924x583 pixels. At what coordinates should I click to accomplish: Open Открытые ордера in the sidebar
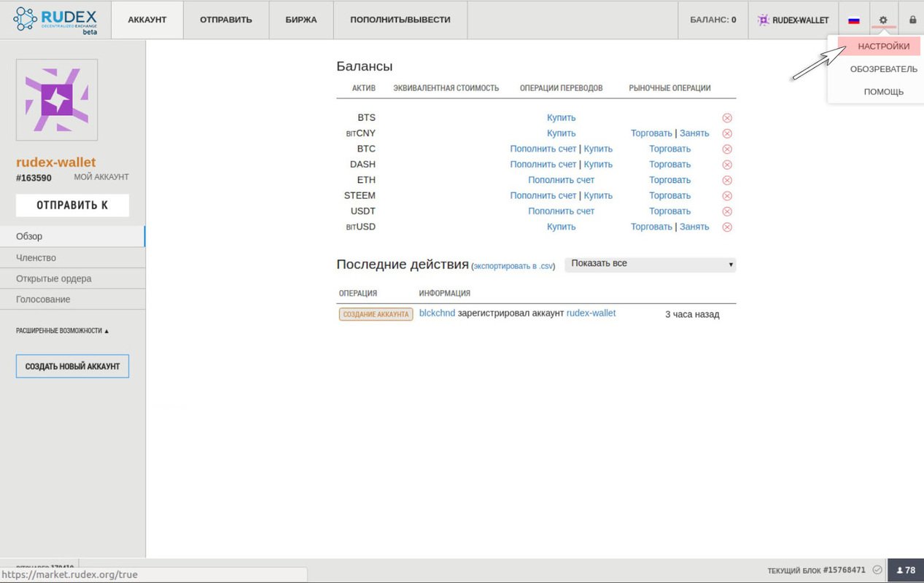pyautogui.click(x=72, y=278)
